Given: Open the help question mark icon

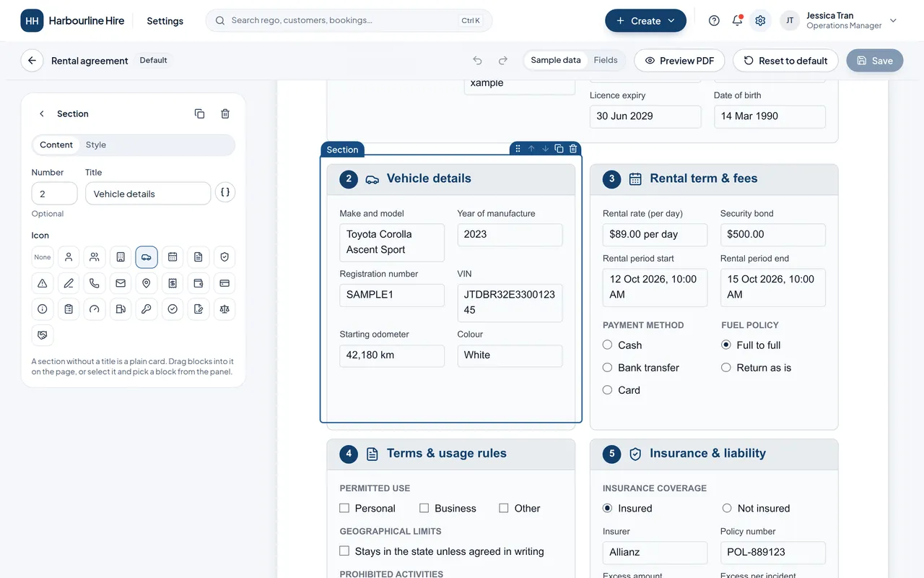Looking at the screenshot, I should click(x=714, y=21).
